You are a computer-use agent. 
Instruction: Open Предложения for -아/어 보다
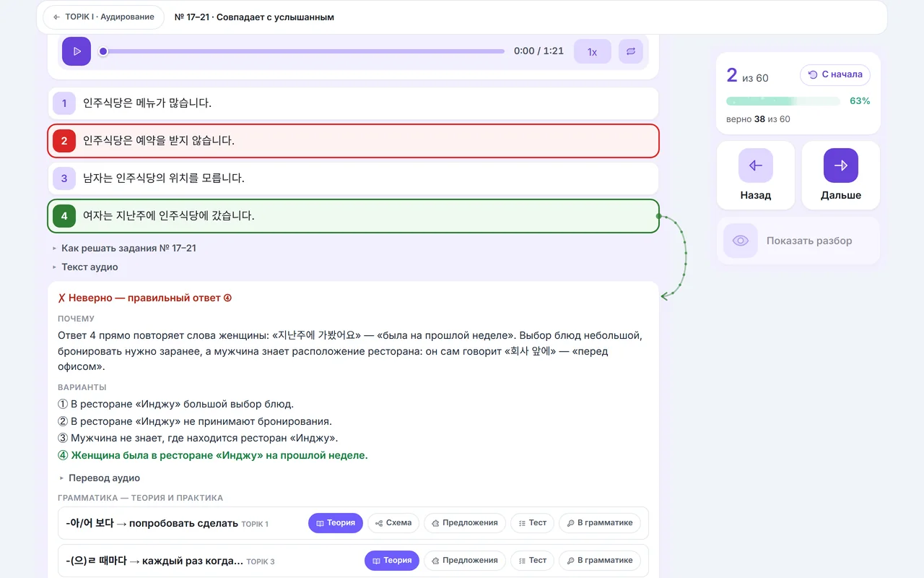pyautogui.click(x=465, y=523)
